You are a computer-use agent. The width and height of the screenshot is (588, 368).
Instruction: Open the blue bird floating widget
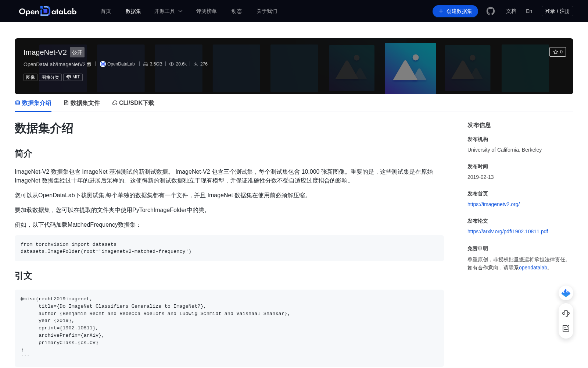pos(566,293)
